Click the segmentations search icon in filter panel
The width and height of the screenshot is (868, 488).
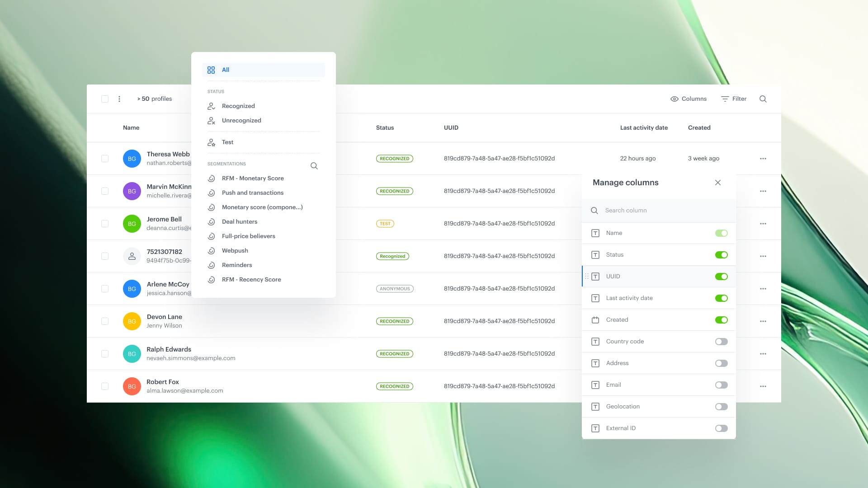(x=314, y=166)
